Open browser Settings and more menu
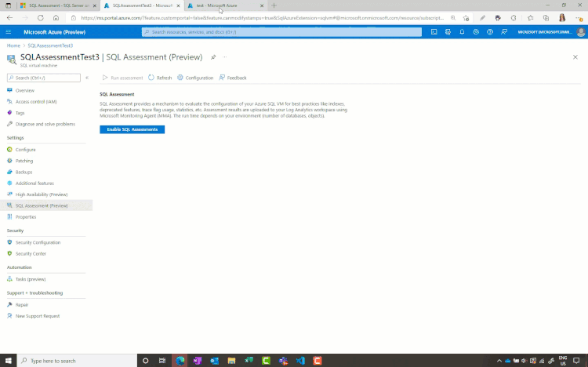 [579, 17]
